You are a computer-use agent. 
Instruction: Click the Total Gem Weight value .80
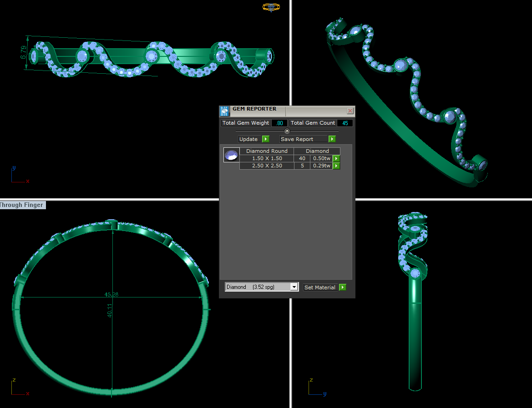(x=279, y=123)
